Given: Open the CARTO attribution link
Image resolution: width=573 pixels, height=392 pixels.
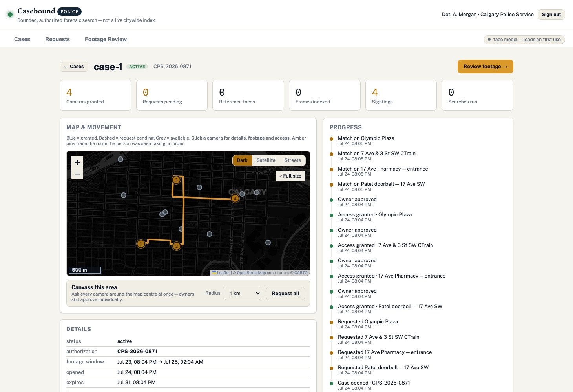Looking at the screenshot, I should click(301, 273).
